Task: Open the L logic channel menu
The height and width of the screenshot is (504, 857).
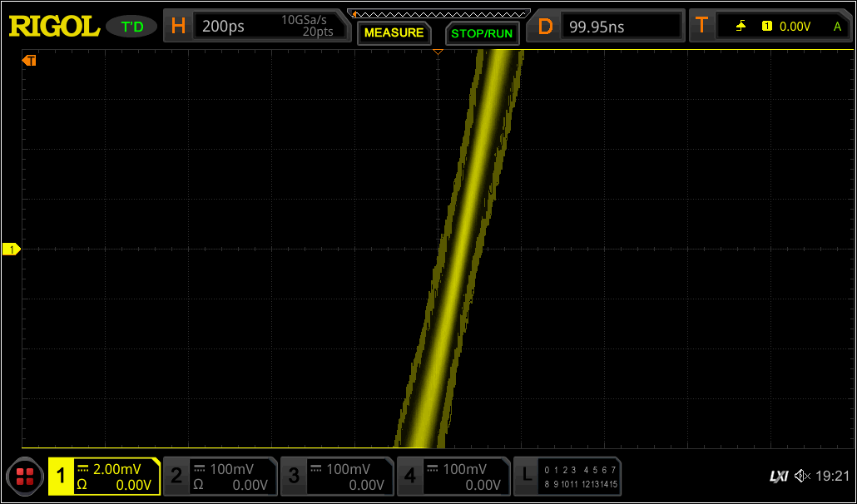Action: 526,475
